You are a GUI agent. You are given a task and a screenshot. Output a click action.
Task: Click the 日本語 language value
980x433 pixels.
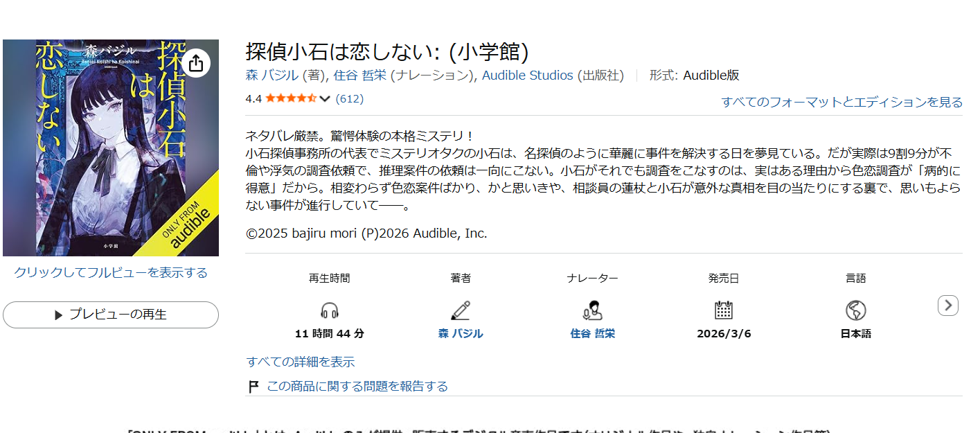coord(856,333)
